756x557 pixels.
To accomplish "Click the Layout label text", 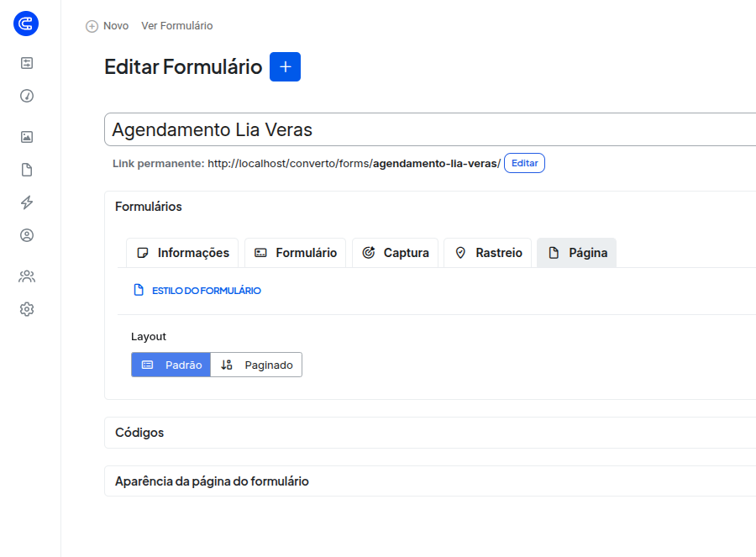I will click(x=149, y=337).
